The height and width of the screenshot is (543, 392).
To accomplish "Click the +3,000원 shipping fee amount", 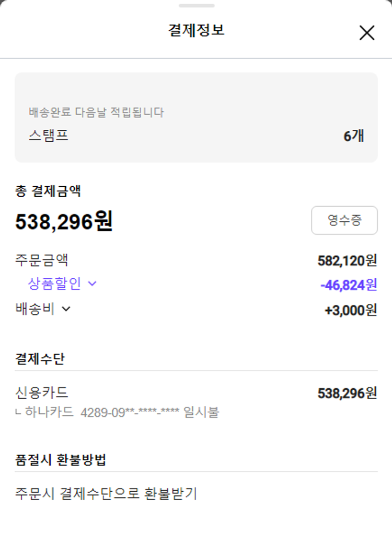I will pos(350,310).
